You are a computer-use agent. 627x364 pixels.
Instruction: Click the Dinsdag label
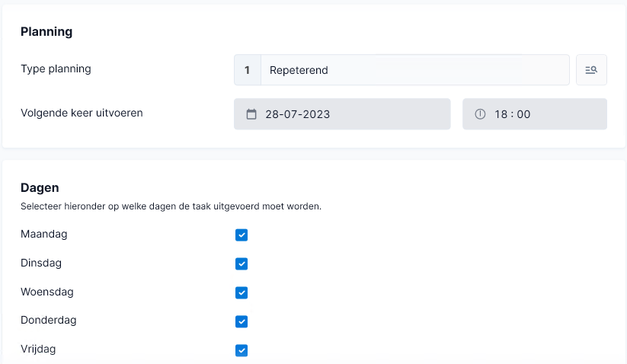pyautogui.click(x=41, y=263)
